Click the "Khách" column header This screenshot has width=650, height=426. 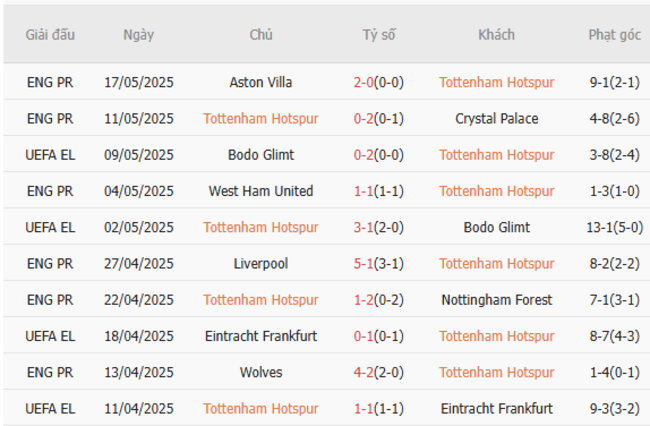click(496, 35)
